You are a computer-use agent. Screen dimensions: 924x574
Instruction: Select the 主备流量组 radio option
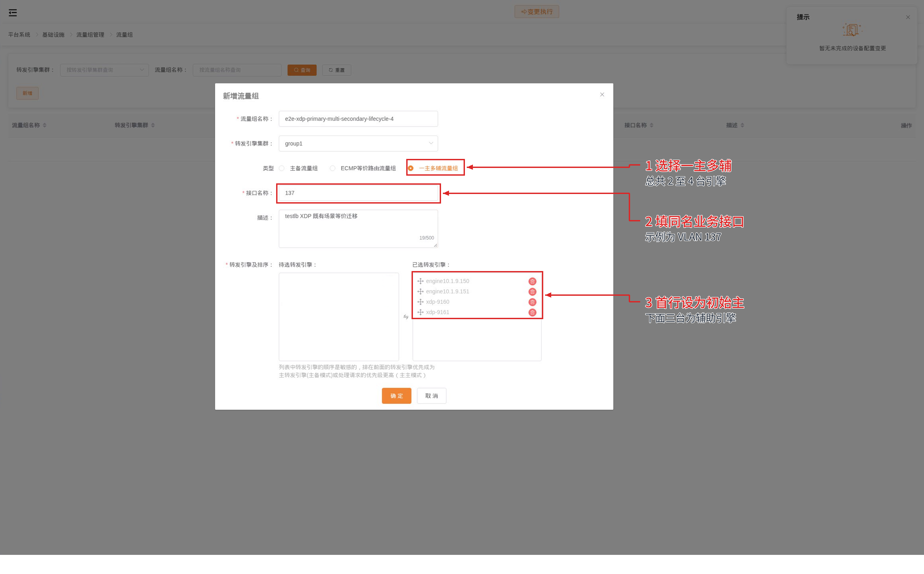tap(282, 168)
